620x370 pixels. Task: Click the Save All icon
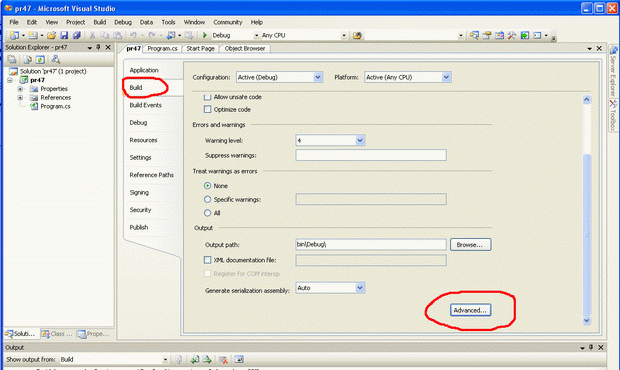tap(77, 36)
